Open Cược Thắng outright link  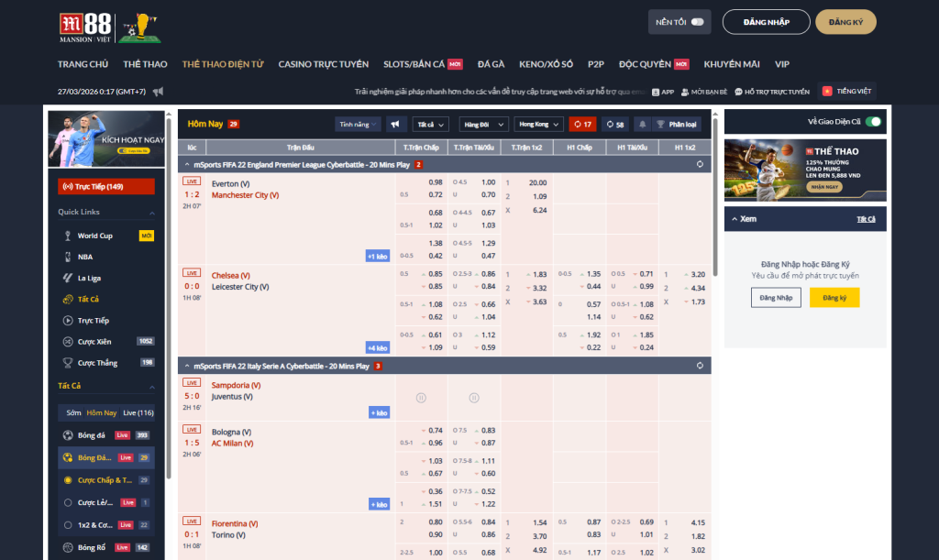[106, 363]
